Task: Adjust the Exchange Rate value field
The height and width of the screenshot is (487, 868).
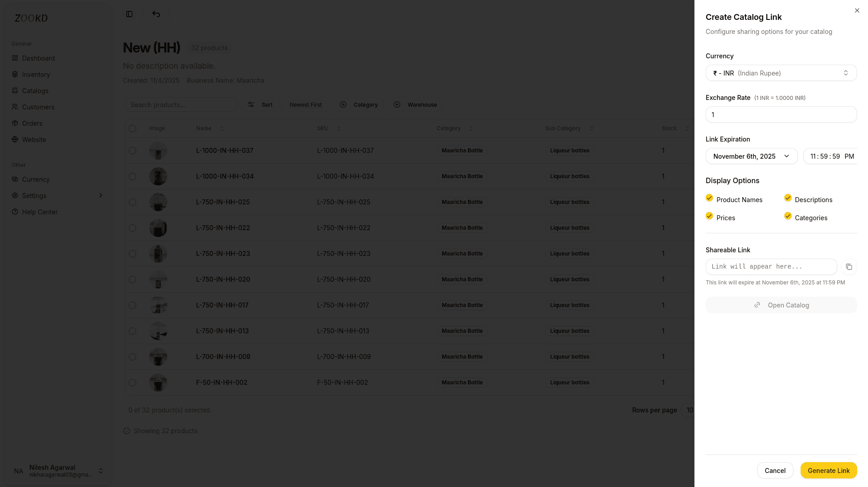Action: 781,114
